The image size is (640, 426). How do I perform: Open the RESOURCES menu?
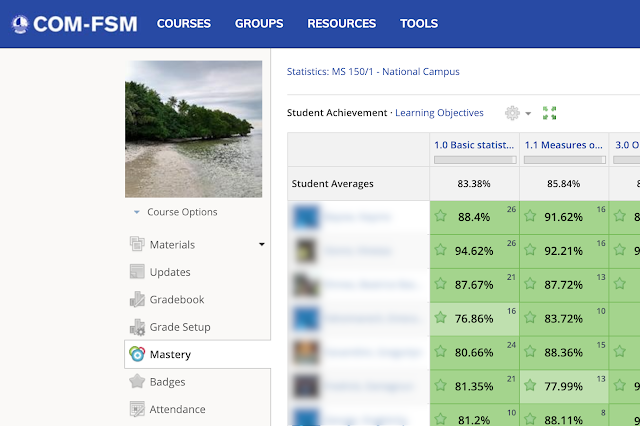341,23
